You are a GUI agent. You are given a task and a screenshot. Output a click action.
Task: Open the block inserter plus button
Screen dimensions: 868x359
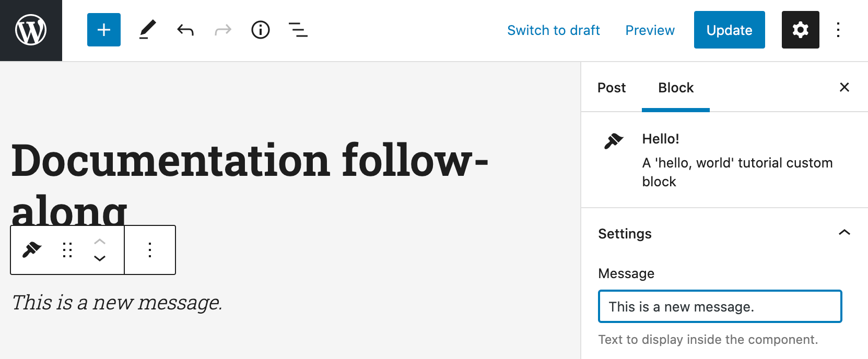click(104, 30)
